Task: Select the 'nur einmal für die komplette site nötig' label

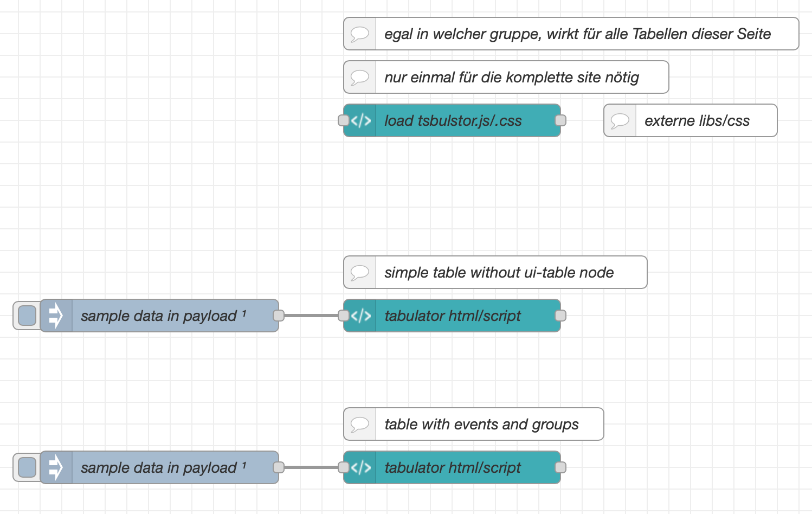Action: pos(512,77)
